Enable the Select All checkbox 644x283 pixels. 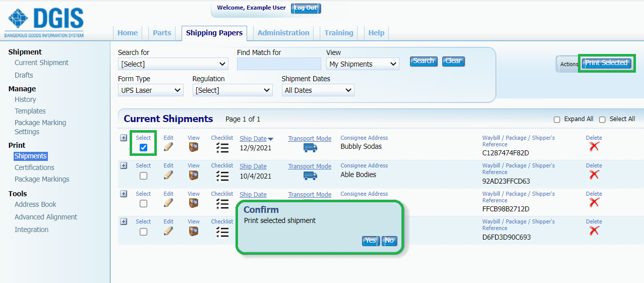602,120
